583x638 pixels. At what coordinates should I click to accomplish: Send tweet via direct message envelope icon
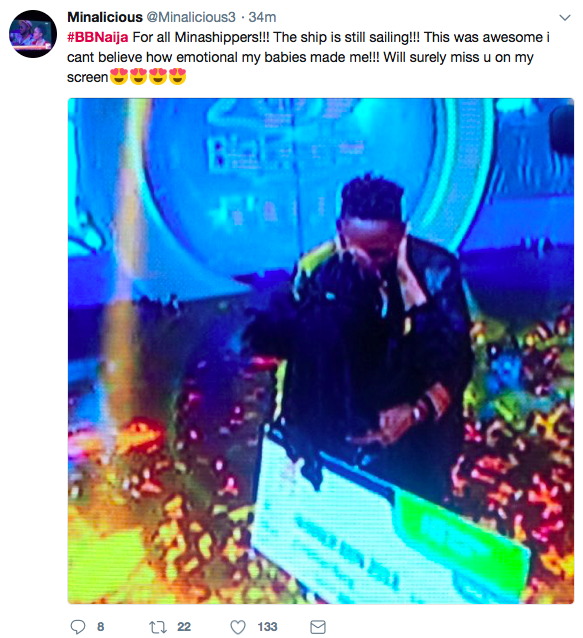[x=318, y=627]
